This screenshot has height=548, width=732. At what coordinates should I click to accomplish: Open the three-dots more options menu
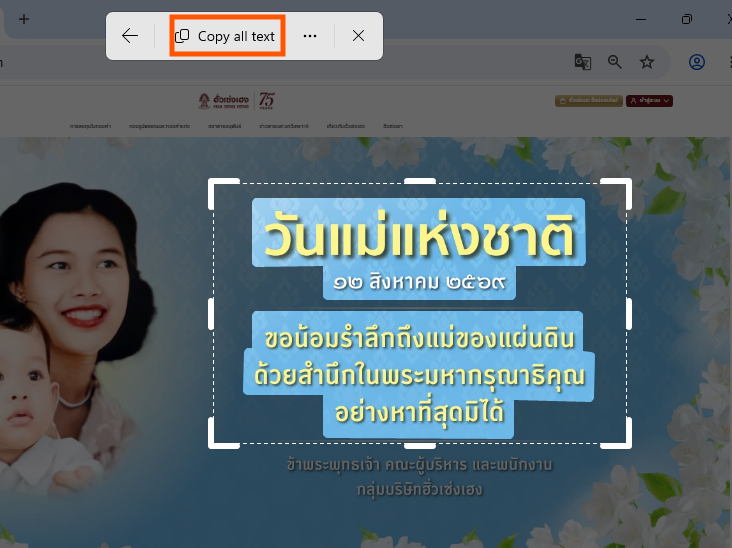pyautogui.click(x=310, y=36)
